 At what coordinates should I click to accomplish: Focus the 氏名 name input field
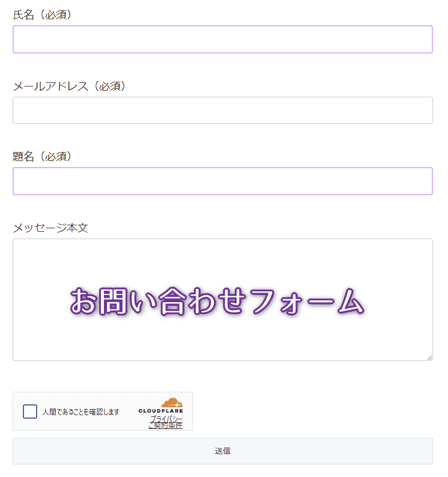(222, 40)
